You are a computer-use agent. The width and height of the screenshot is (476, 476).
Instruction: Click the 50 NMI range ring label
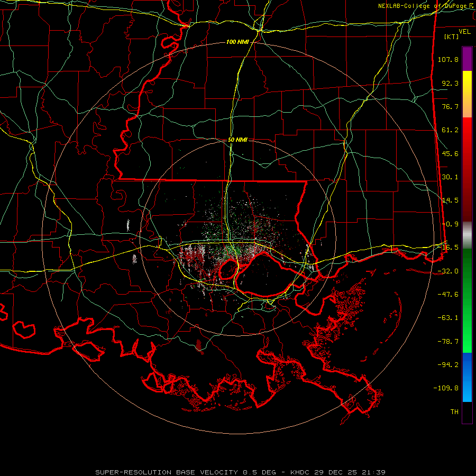237,140
